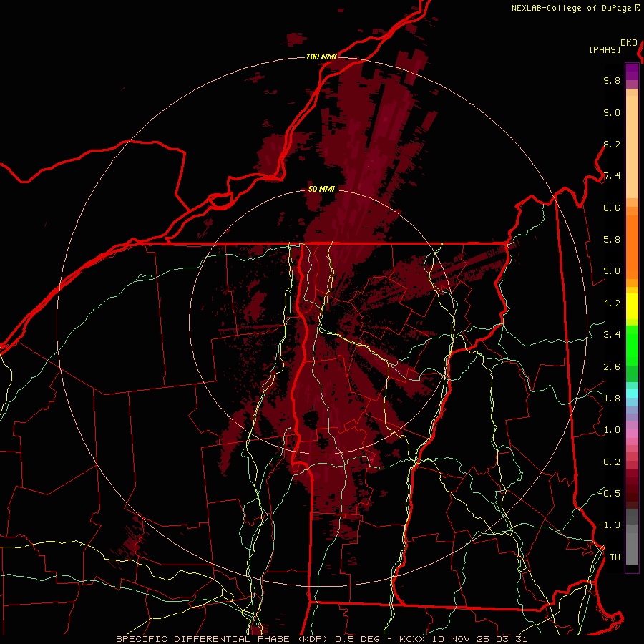This screenshot has height=644, width=644.
Task: Click the 1.0 value on color scale
Action: pos(612,430)
